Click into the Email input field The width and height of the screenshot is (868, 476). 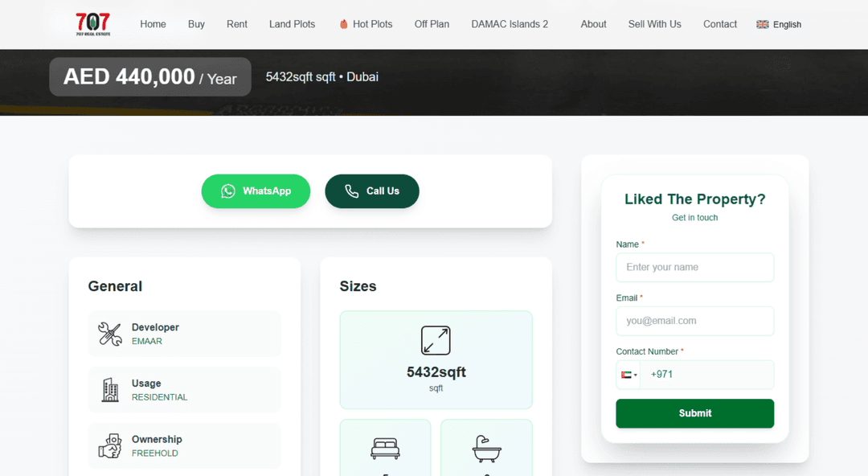coord(694,321)
